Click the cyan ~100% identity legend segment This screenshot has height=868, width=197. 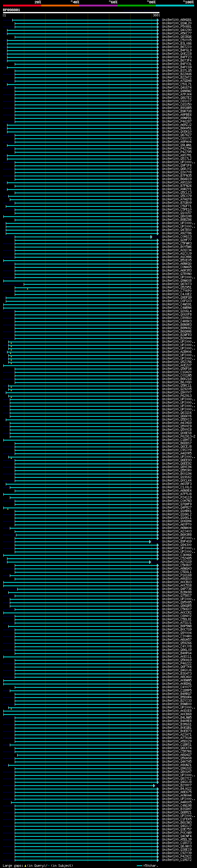tap(175, 6)
